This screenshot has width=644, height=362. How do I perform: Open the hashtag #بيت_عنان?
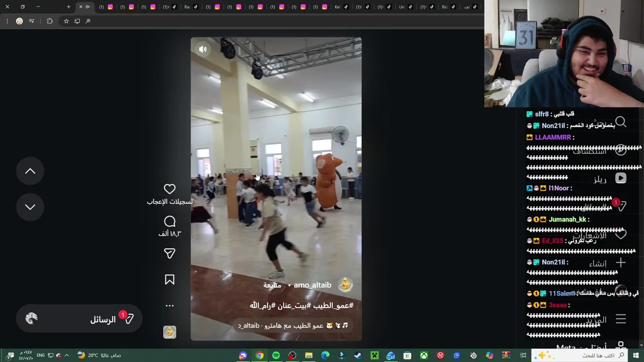coord(295,305)
